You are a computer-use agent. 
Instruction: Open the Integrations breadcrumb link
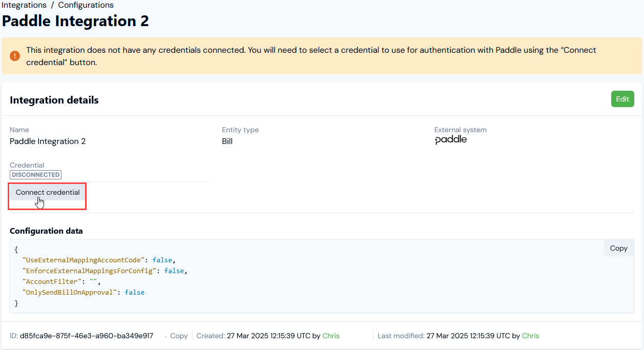[25, 5]
